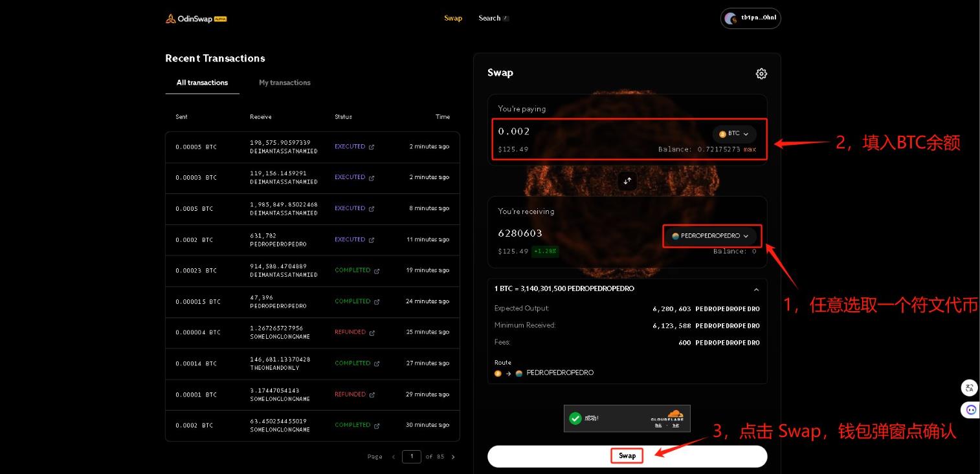Click the green verification success checkmark
Viewport: 980px width, 474px height.
(575, 418)
